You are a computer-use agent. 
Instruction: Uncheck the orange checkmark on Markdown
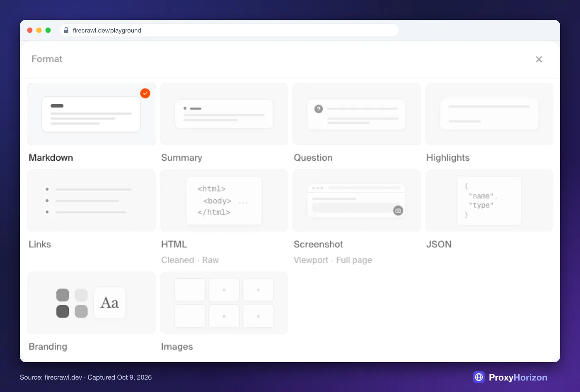(x=145, y=93)
